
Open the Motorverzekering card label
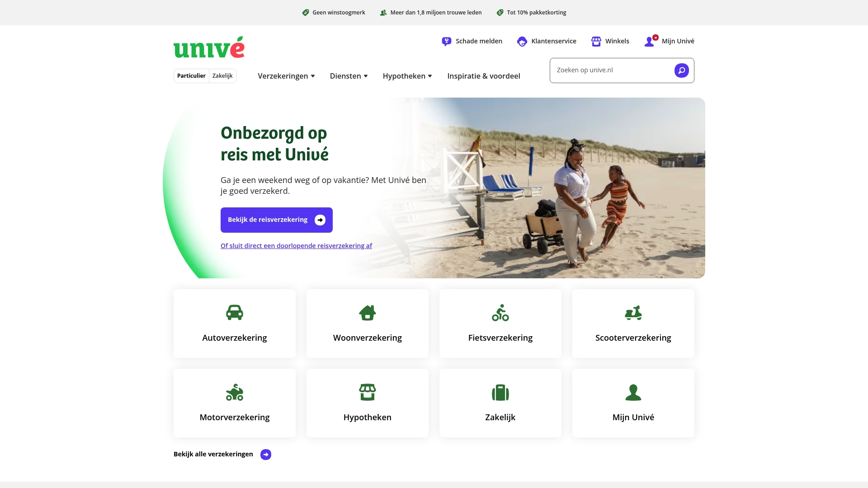pyautogui.click(x=235, y=418)
